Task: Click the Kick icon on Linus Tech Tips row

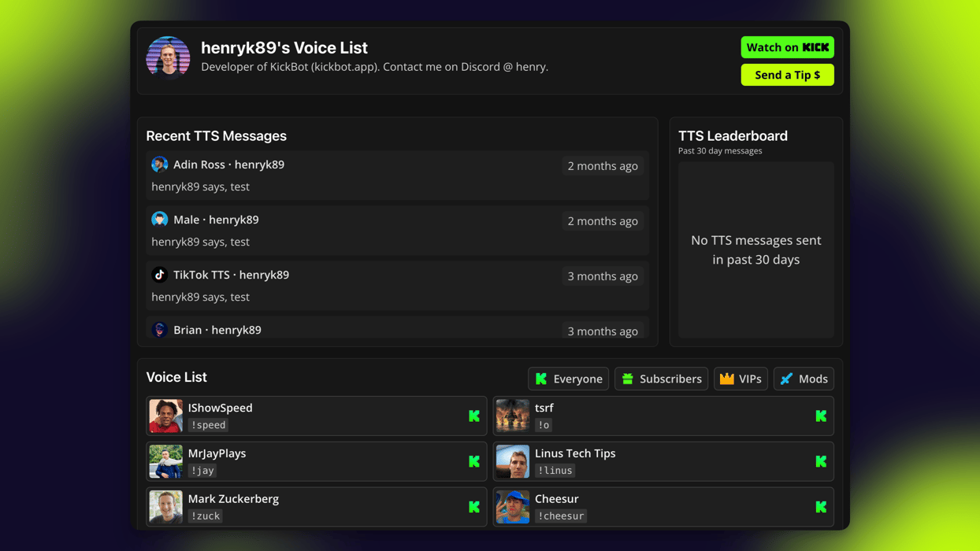Action: click(x=820, y=461)
